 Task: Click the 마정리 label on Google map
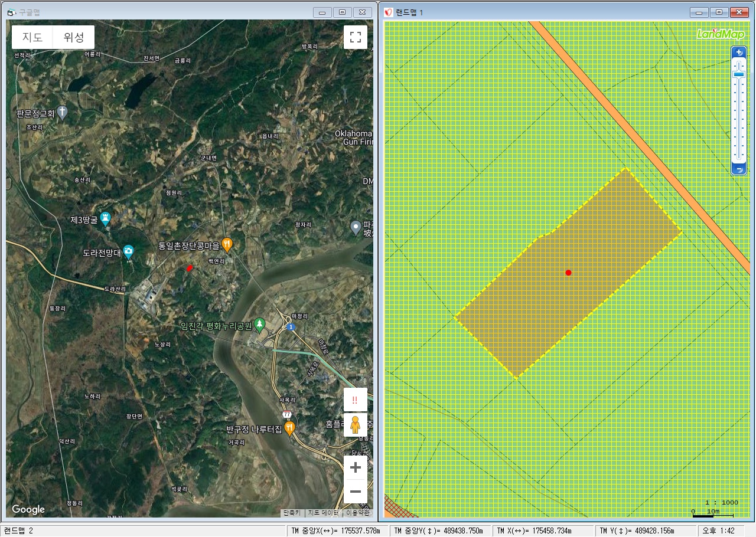coord(300,316)
